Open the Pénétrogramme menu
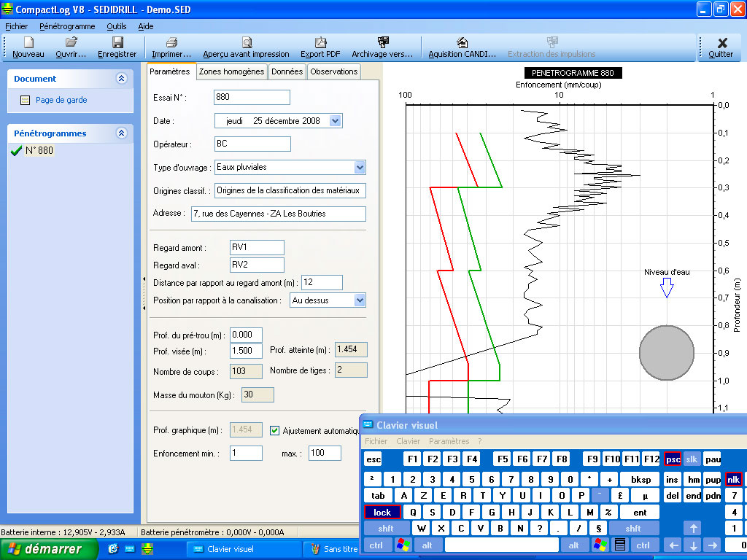 [x=67, y=26]
